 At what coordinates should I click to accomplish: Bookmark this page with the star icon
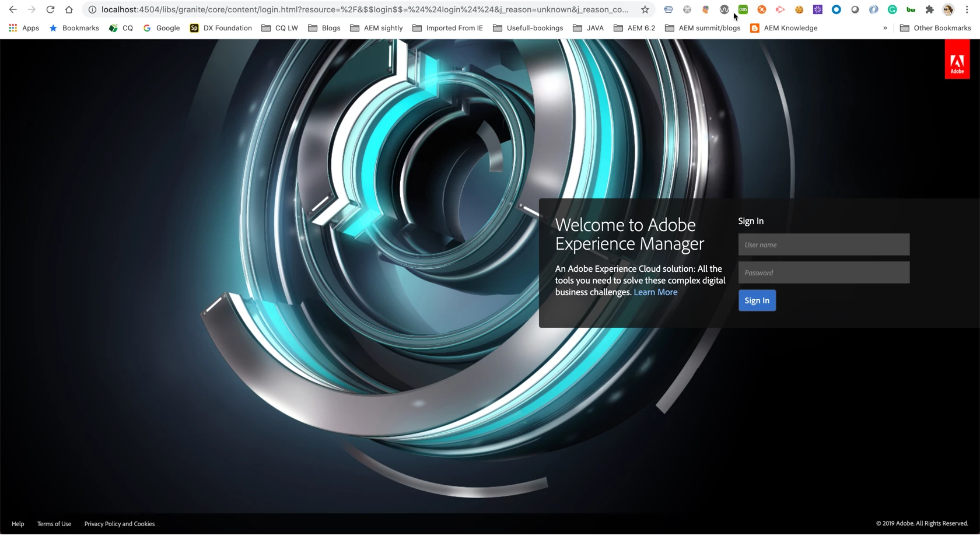pos(645,9)
